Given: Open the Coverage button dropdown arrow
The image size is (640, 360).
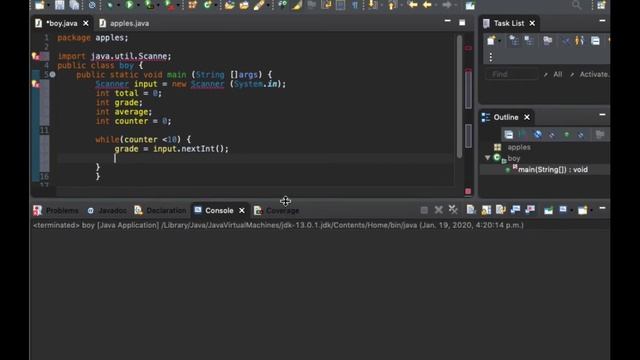Looking at the screenshot, I should pyautogui.click(x=158, y=5).
